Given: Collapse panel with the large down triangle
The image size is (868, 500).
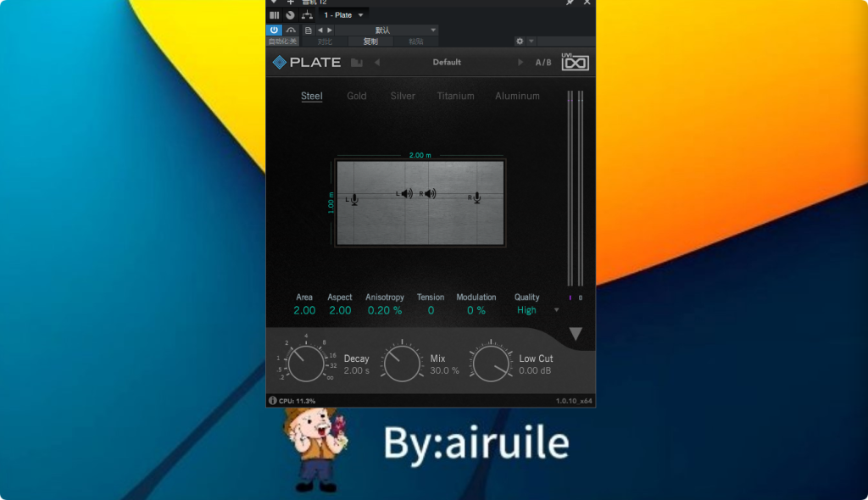Looking at the screenshot, I should 576,333.
